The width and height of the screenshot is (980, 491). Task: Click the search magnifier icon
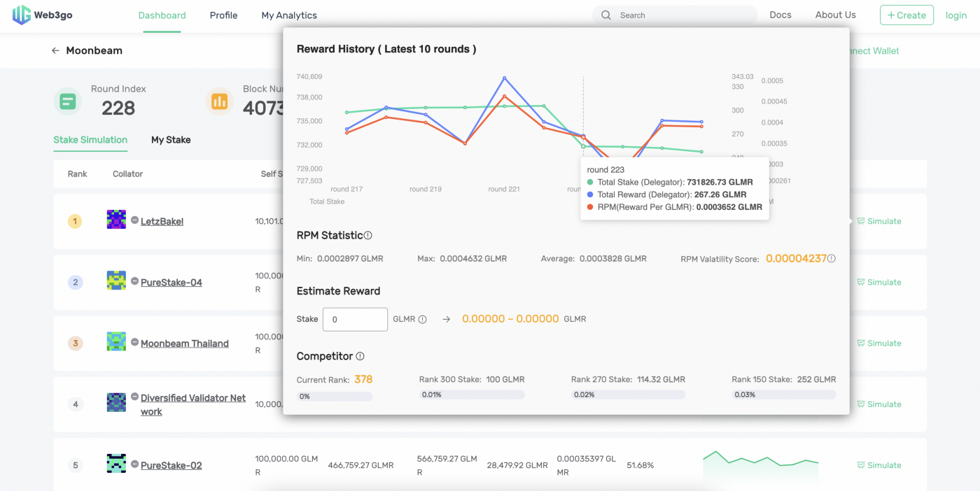click(606, 15)
